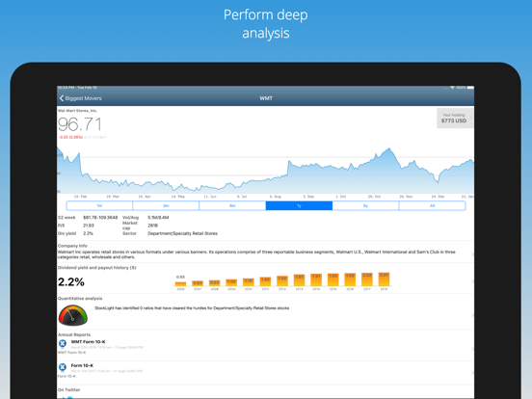The image size is (532, 399).
Task: Click the Wi-Fi status icon
Action: pos(452,88)
